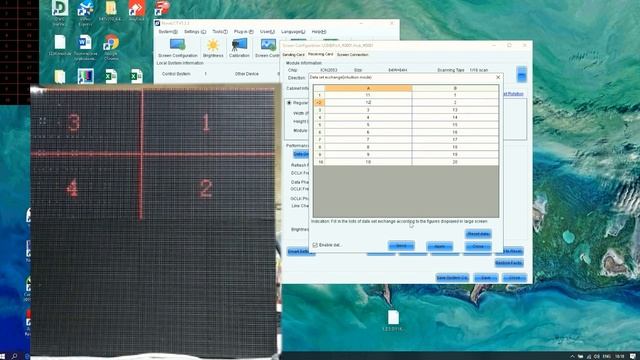Image resolution: width=640 pixels, height=360 pixels.
Task: Click cell with value 20 in column B
Action: pos(455,162)
